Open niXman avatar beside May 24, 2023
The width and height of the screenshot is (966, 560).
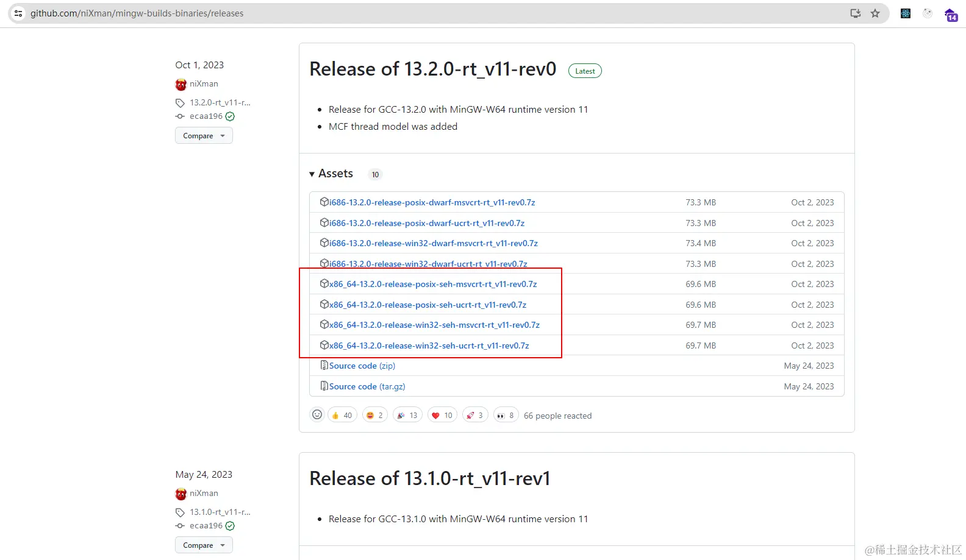(x=181, y=494)
